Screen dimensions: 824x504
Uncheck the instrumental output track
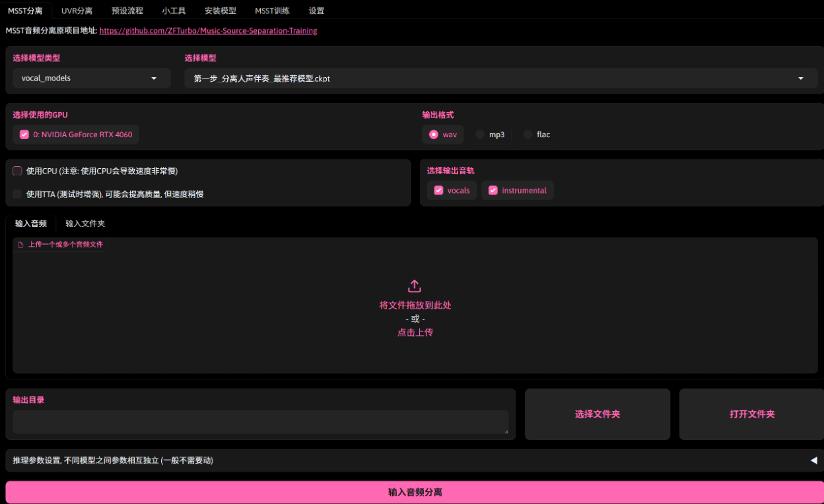coord(493,191)
